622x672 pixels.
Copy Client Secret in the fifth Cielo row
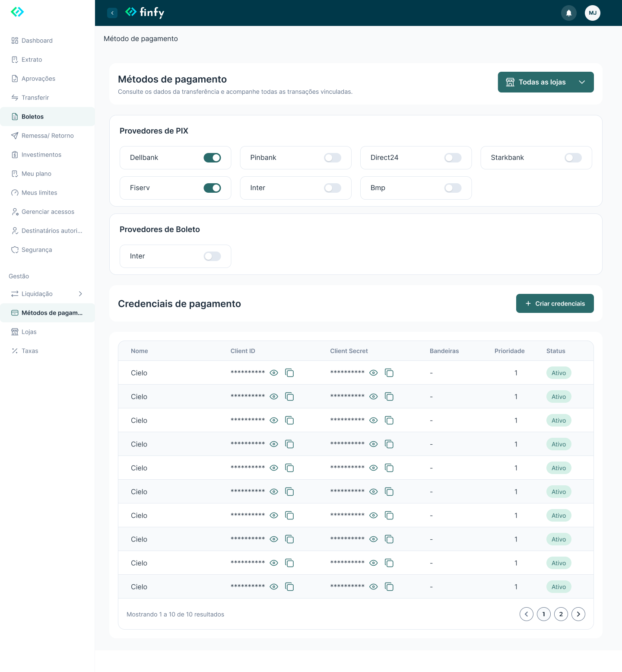pyautogui.click(x=389, y=468)
